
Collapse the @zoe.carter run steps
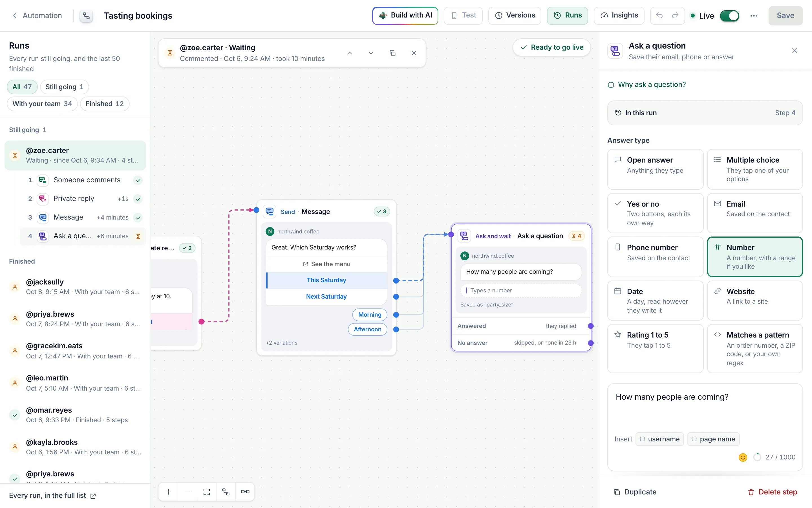pyautogui.click(x=75, y=155)
